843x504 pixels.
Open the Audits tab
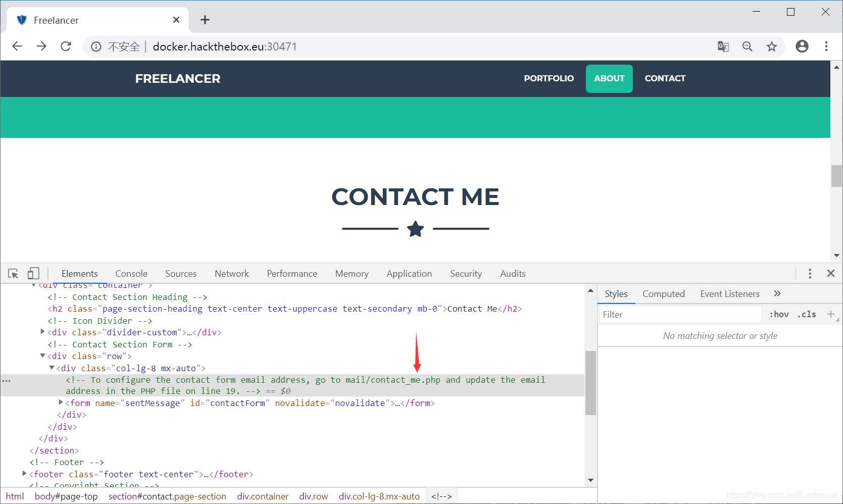pyautogui.click(x=513, y=274)
